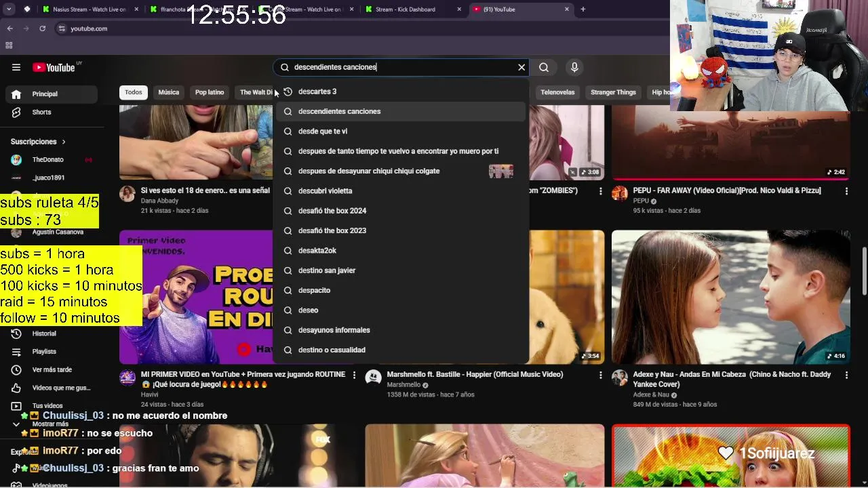Open the Dana Abbady channel name
868x488 pixels.
click(159, 201)
